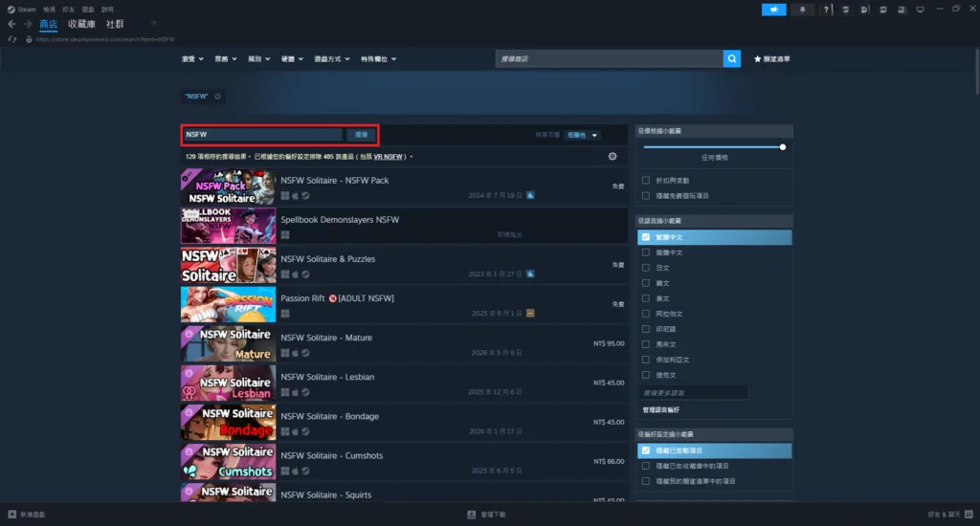Viewport: 980px width, 526px height.
Task: Click the blue announcements megaphone icon
Action: pos(773,10)
